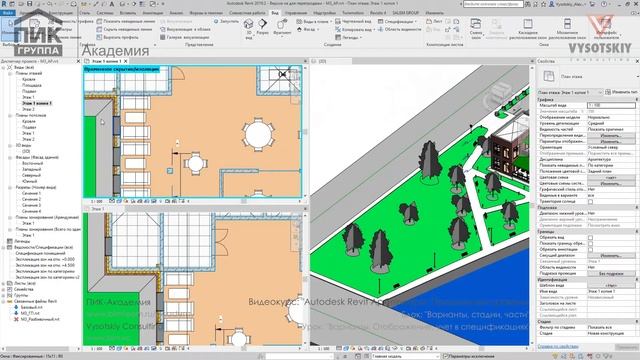Open Копировать вид dropdown
The width and height of the screenshot is (640, 360).
[355, 29]
